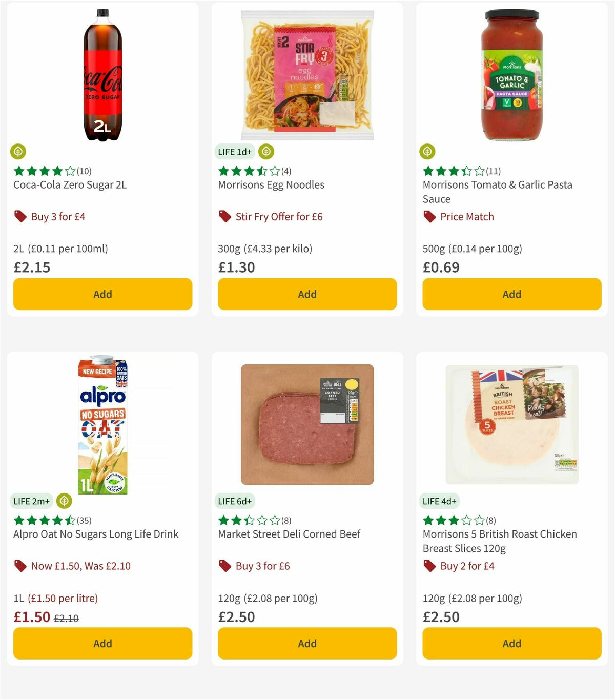This screenshot has height=700, width=615.
Task: Open the Market Street Deli Corned Beef link
Action: (x=289, y=533)
